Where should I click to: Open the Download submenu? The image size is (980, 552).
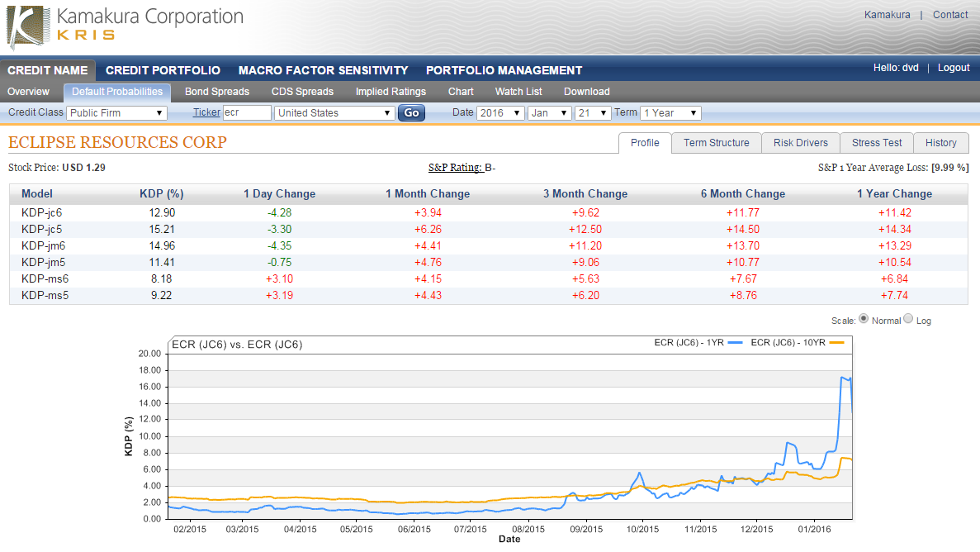[x=586, y=92]
